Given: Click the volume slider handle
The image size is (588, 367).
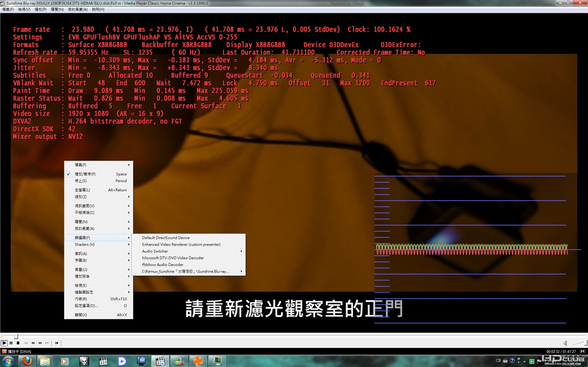Looking at the screenshot, I should coord(586,343).
